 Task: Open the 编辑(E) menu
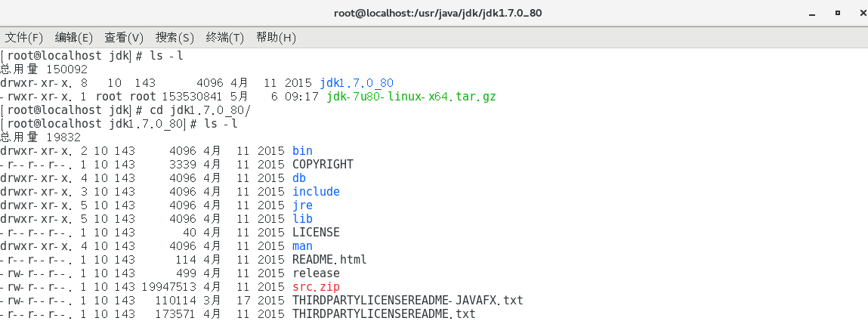click(x=73, y=38)
